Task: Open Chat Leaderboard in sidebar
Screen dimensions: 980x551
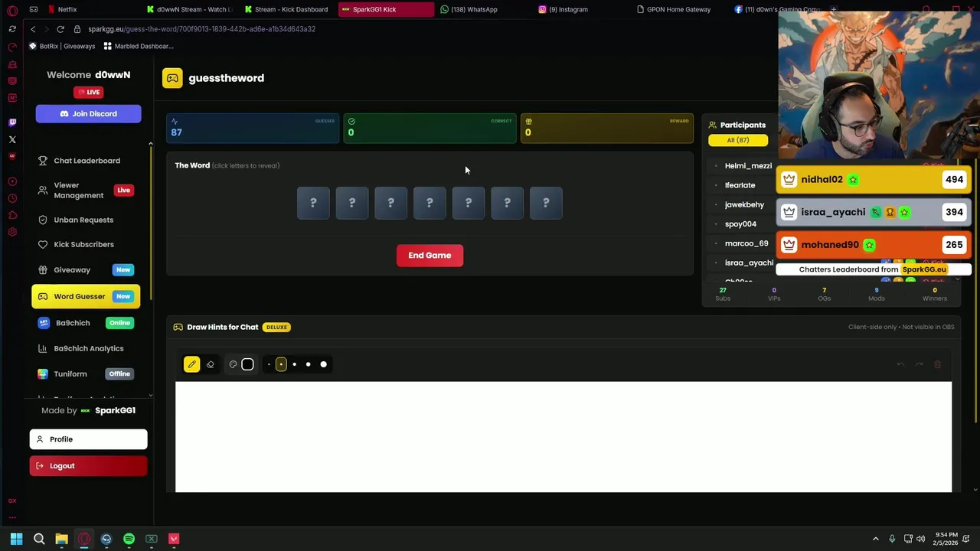Action: (87, 161)
